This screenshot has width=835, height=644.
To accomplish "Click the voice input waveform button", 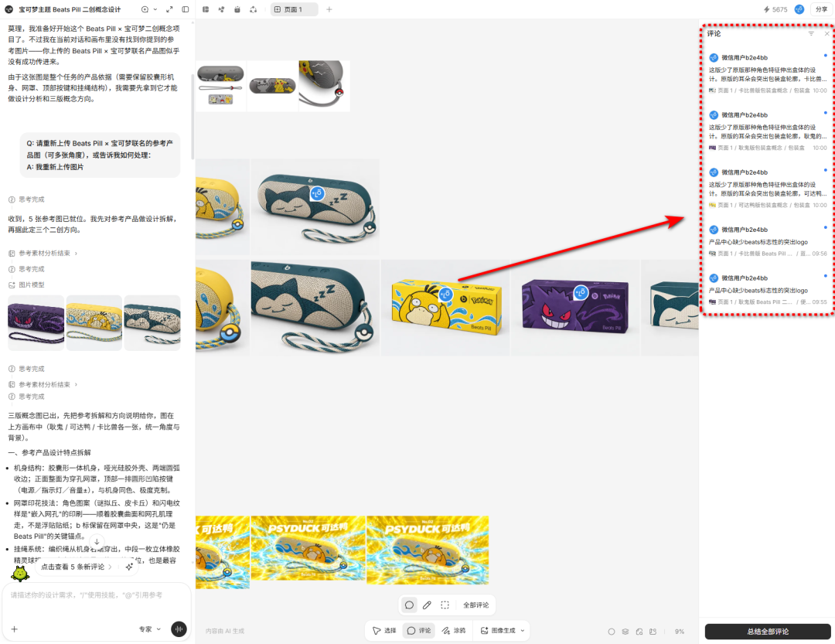I will pyautogui.click(x=179, y=629).
